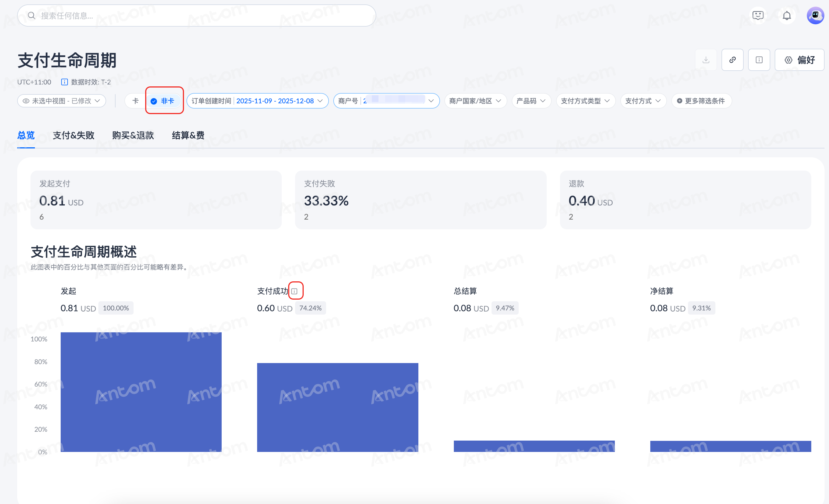
Task: Copy the page link icon button
Action: tap(733, 60)
